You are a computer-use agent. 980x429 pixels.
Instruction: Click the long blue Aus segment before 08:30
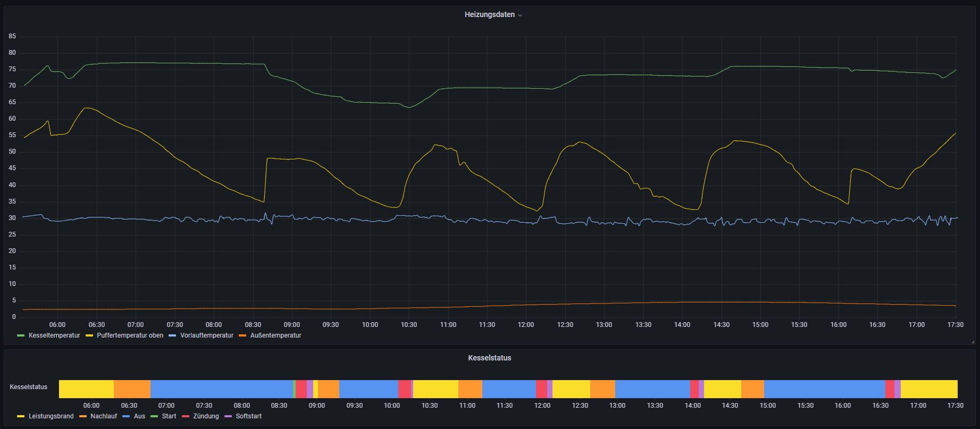point(221,389)
